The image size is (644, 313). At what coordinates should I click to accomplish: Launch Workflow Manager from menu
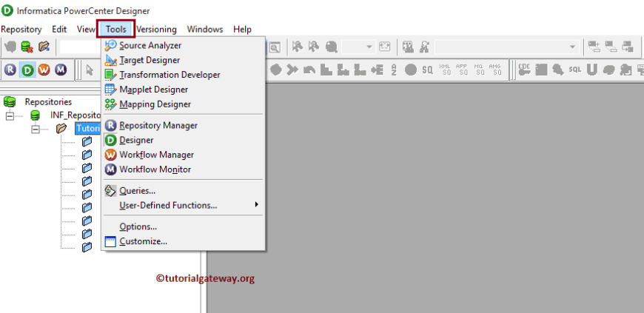[x=184, y=155]
